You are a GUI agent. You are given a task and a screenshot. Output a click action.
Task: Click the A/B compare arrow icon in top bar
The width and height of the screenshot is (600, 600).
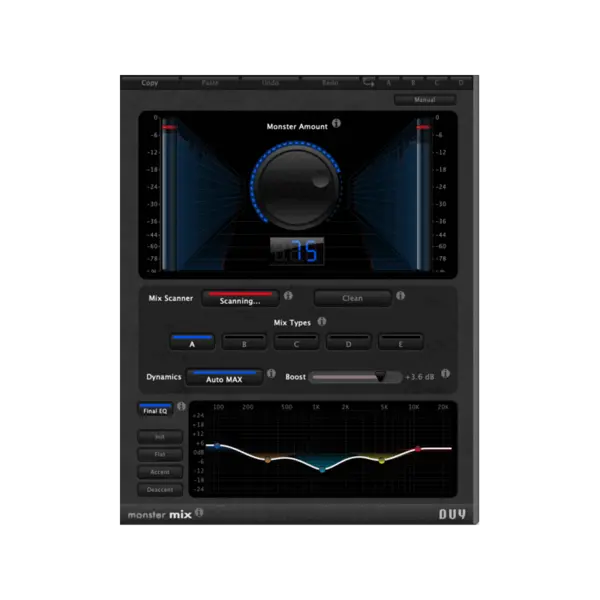pyautogui.click(x=368, y=82)
